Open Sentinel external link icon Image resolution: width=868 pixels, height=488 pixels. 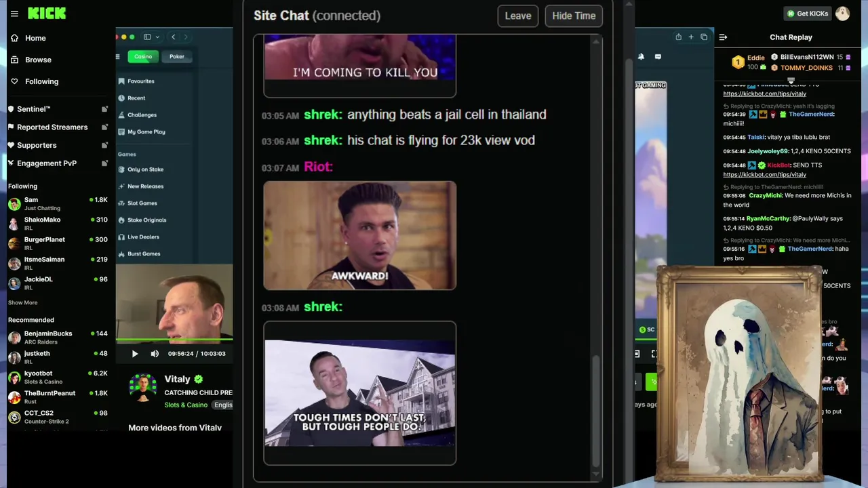pos(104,109)
